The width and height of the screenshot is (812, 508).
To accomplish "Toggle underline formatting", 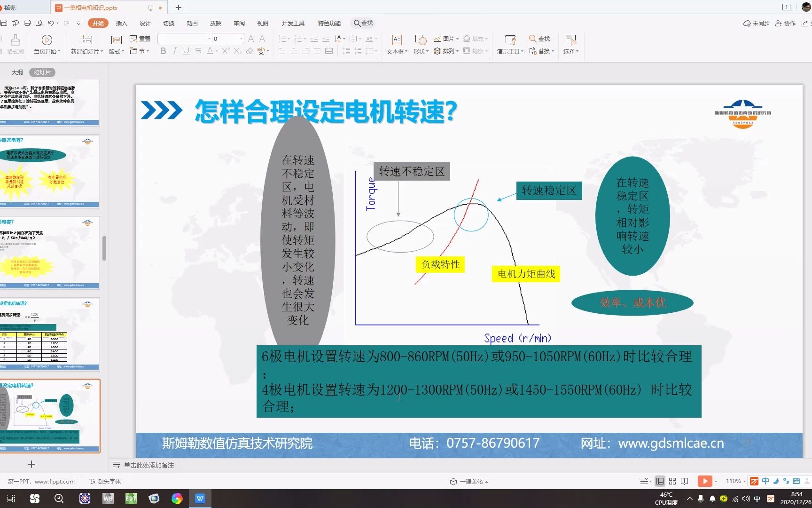I will [x=186, y=51].
